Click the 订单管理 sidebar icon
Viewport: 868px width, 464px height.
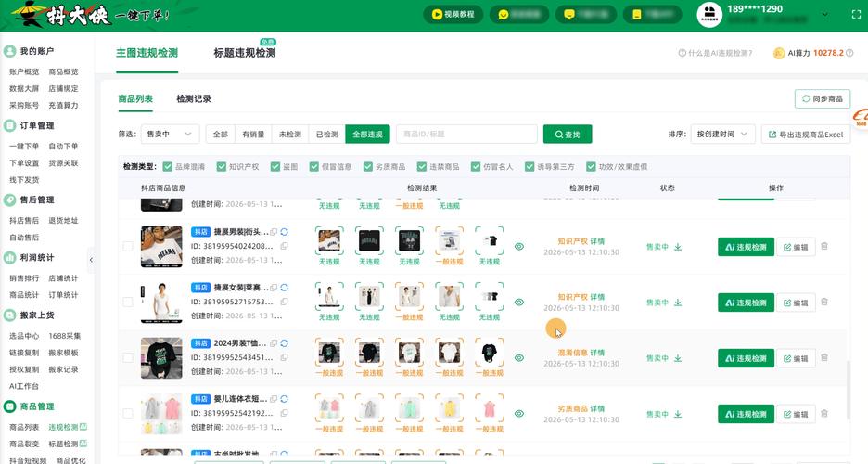tap(9, 125)
